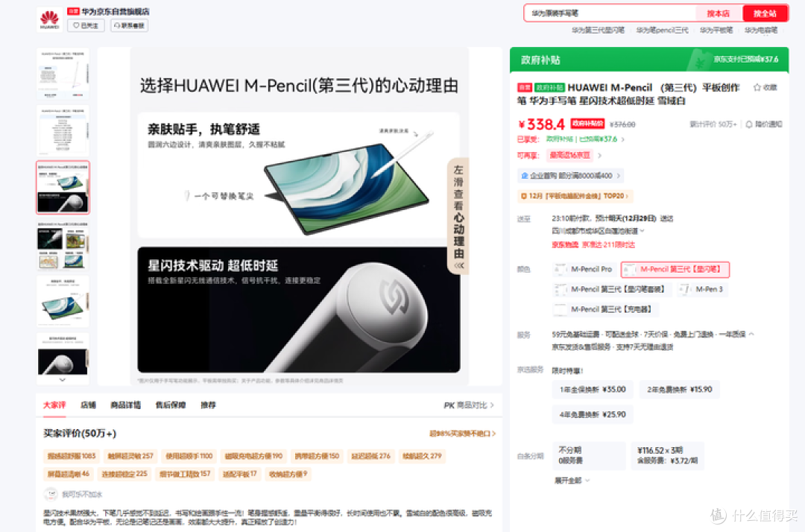
Task: Click the Huawei store logo
Action: coord(49,19)
